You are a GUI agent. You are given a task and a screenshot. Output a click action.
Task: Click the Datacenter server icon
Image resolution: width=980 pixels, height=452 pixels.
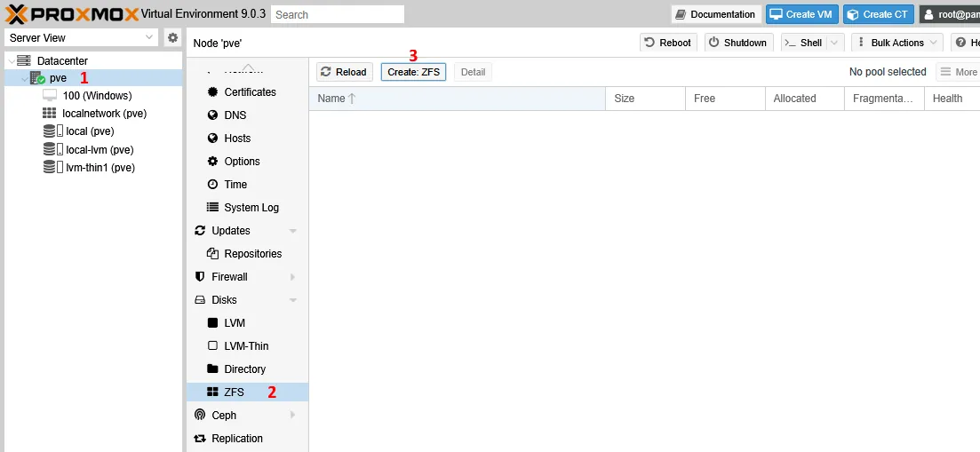pyautogui.click(x=24, y=61)
